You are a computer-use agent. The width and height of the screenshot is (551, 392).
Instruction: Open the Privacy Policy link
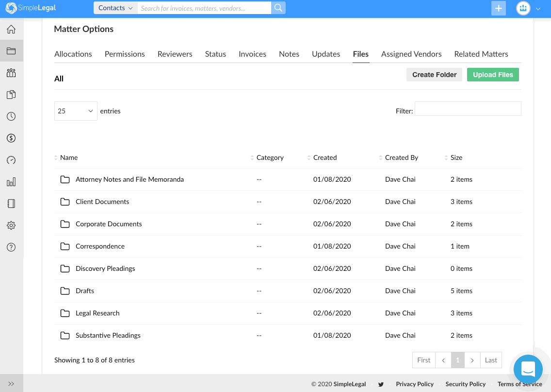click(415, 384)
